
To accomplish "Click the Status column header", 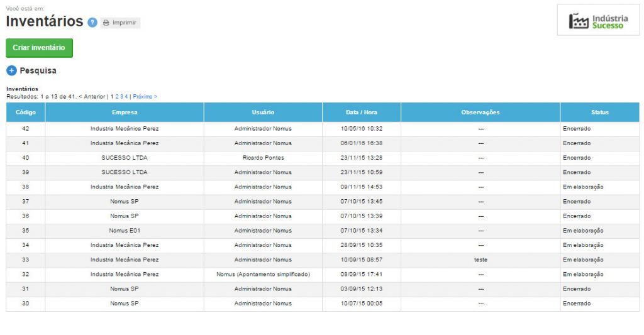I will (599, 113).
